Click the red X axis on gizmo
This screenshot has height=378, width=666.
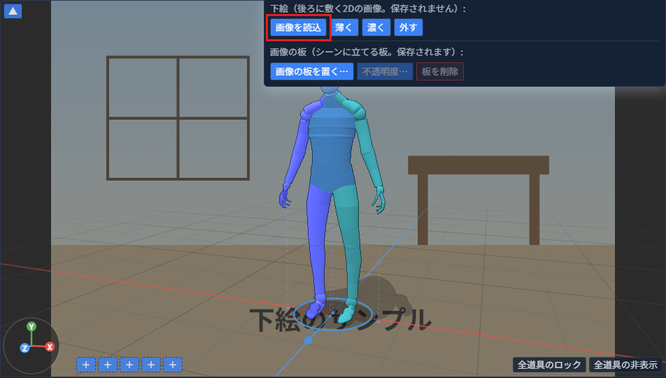(x=50, y=347)
